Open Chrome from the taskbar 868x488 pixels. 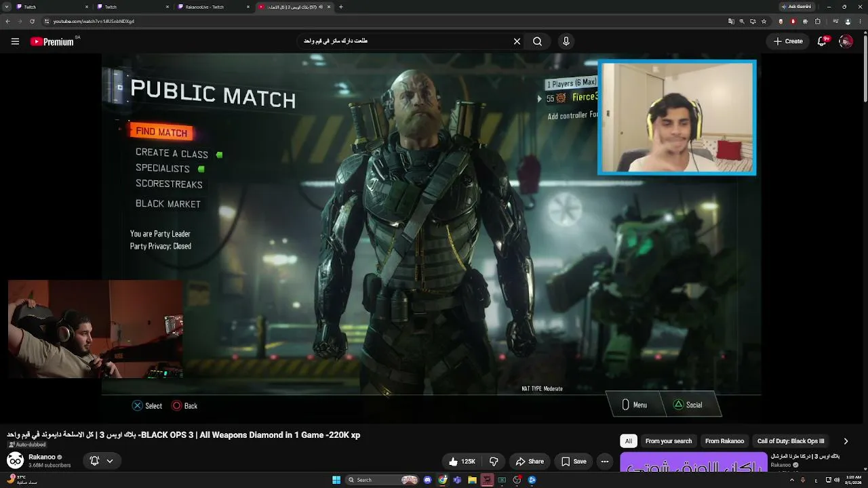[x=443, y=480]
